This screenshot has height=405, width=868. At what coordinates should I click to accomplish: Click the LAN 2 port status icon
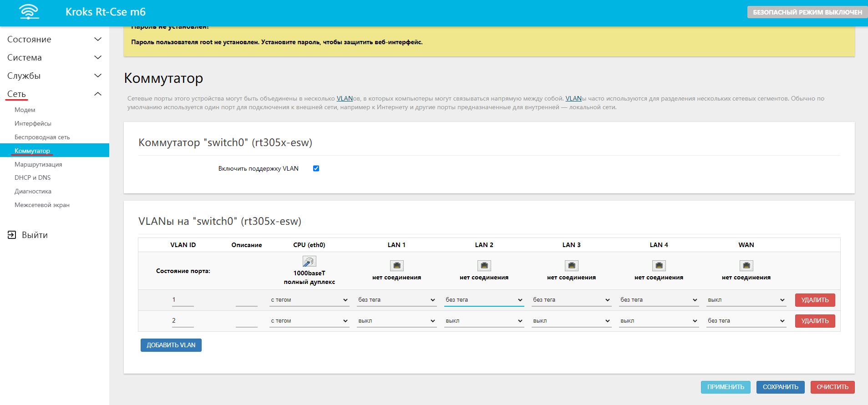click(x=484, y=265)
